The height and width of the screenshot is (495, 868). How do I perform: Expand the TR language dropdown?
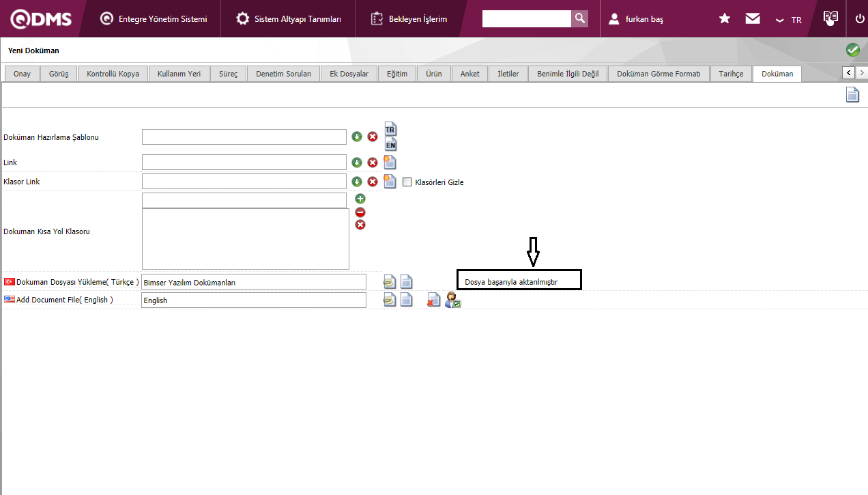coord(789,20)
